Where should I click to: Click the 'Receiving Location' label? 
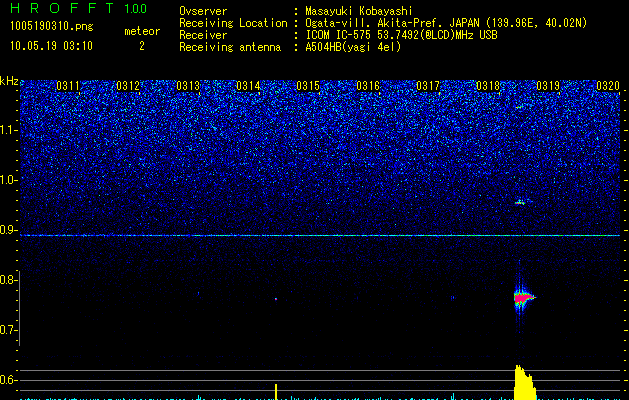(x=233, y=23)
